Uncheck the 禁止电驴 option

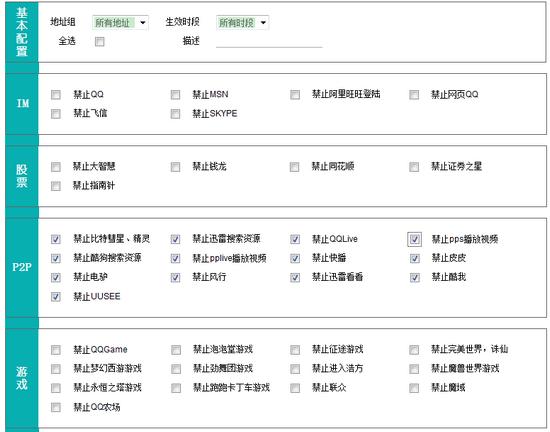pyautogui.click(x=56, y=278)
